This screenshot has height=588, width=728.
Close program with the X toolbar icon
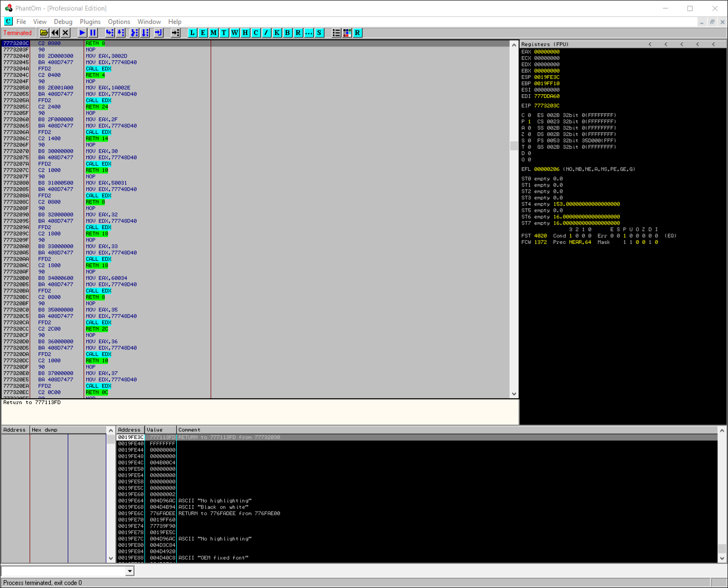click(x=66, y=33)
